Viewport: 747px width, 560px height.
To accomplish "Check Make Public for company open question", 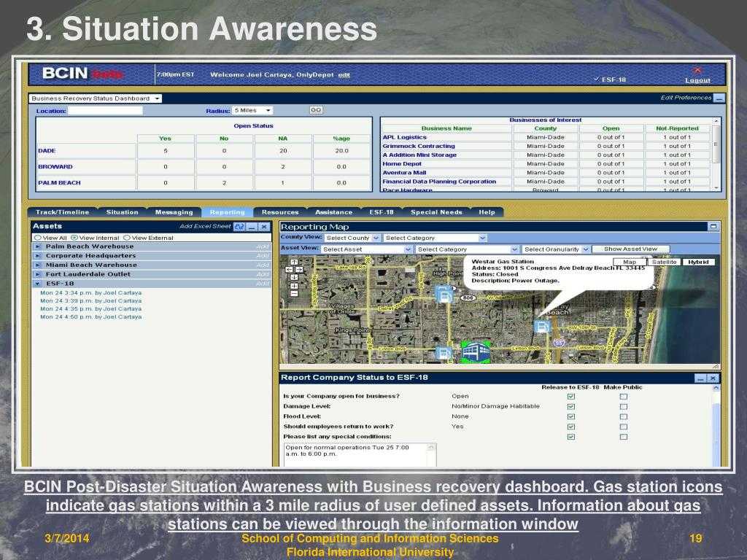I will click(x=624, y=397).
